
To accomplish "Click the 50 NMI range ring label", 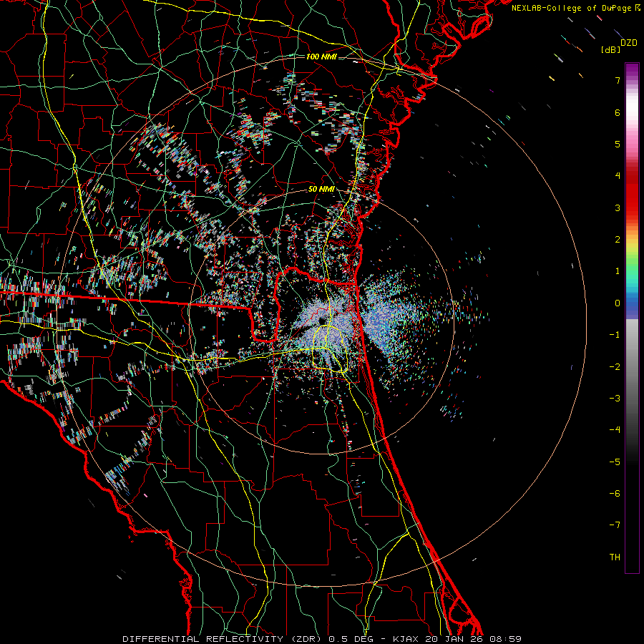I will pos(321,190).
